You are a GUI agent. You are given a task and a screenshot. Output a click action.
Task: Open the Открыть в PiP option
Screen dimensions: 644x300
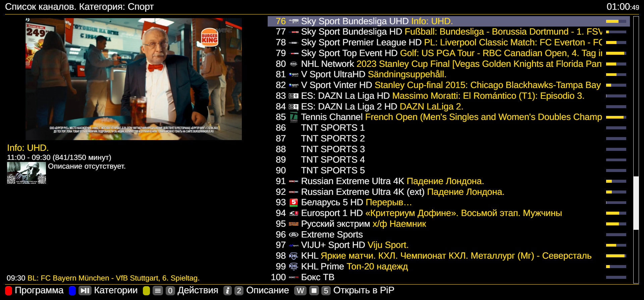pyautogui.click(x=363, y=290)
